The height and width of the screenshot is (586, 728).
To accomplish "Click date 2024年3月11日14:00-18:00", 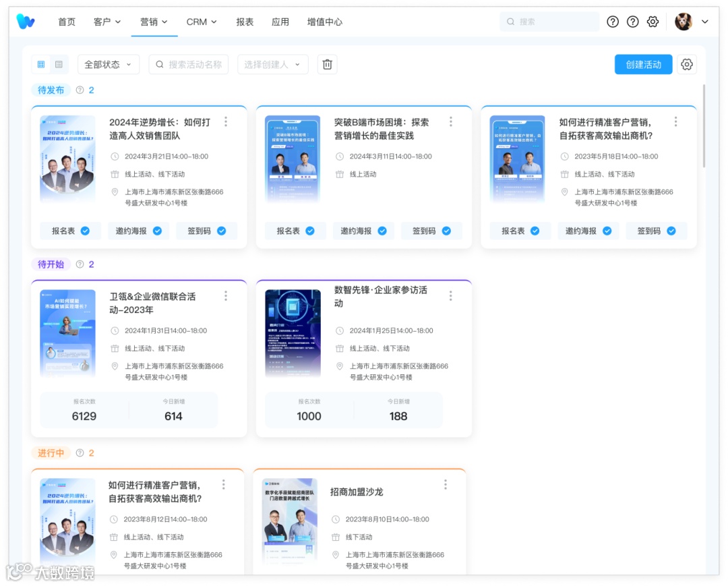I will tap(390, 156).
